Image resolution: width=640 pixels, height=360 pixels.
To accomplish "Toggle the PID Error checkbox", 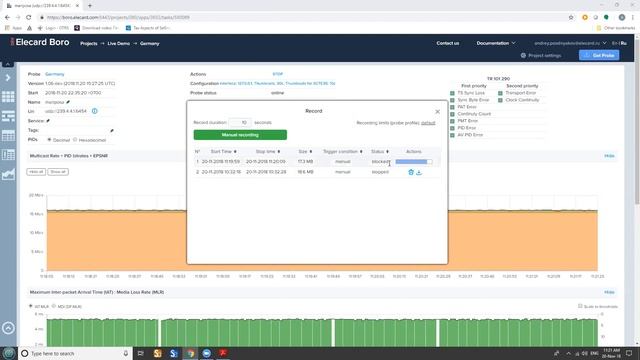I will pos(452,128).
